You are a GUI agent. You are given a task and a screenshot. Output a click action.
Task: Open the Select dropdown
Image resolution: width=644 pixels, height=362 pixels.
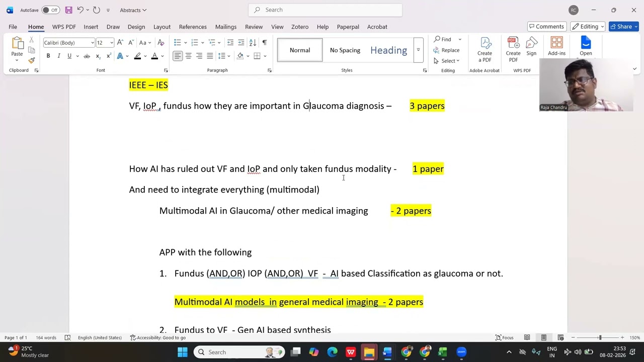446,61
